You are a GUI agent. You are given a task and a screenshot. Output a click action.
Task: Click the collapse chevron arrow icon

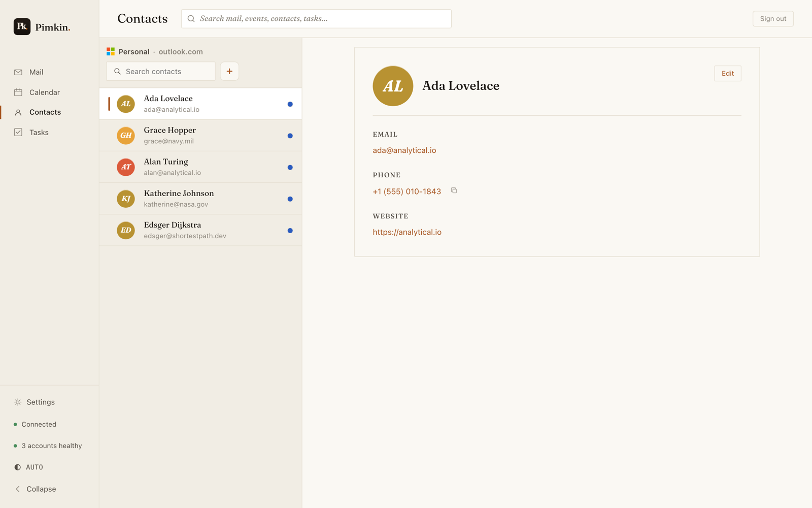[x=18, y=489]
